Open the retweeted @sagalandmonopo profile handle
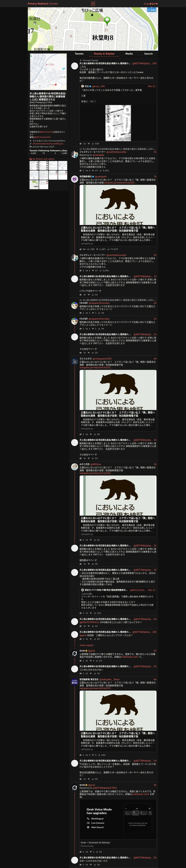 [x=99, y=303]
